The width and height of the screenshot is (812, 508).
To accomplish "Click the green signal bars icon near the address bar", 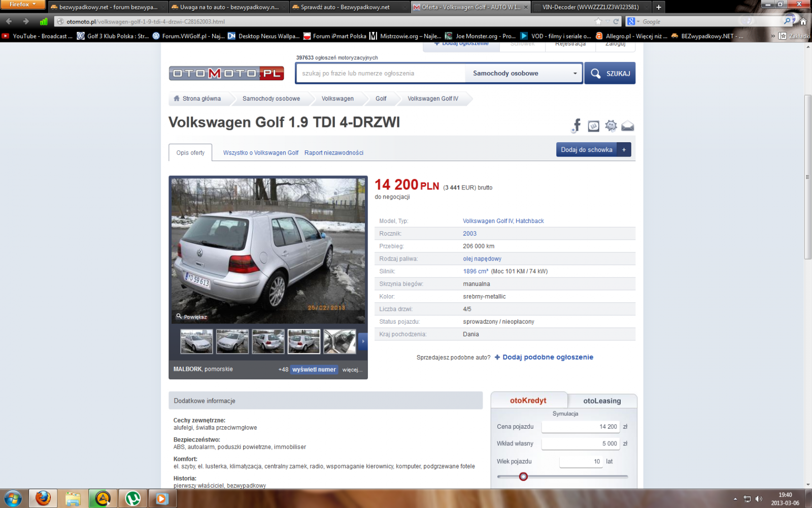I will click(x=44, y=21).
